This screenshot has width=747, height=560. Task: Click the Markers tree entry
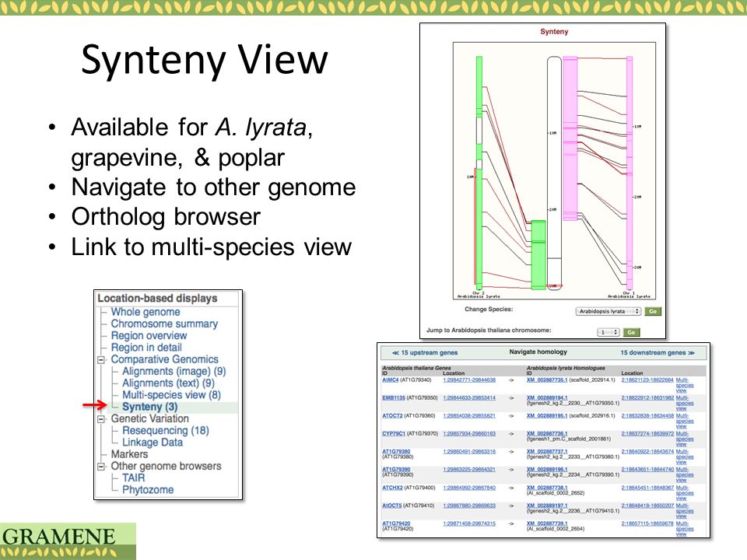point(129,454)
